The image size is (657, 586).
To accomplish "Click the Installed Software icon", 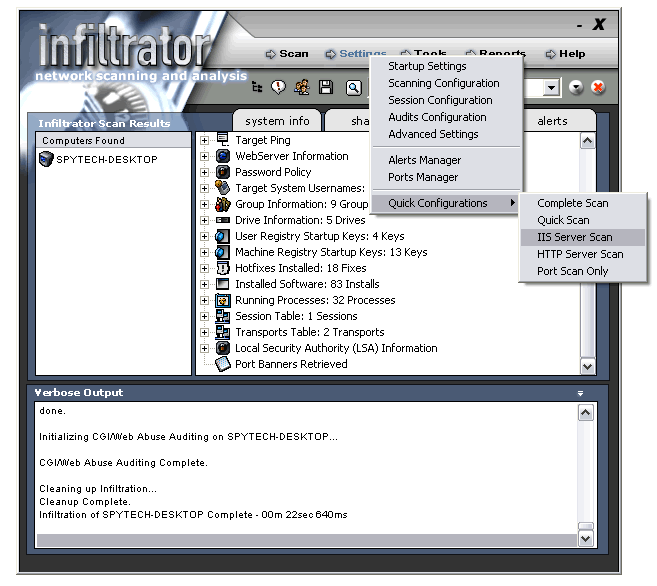I will (223, 284).
